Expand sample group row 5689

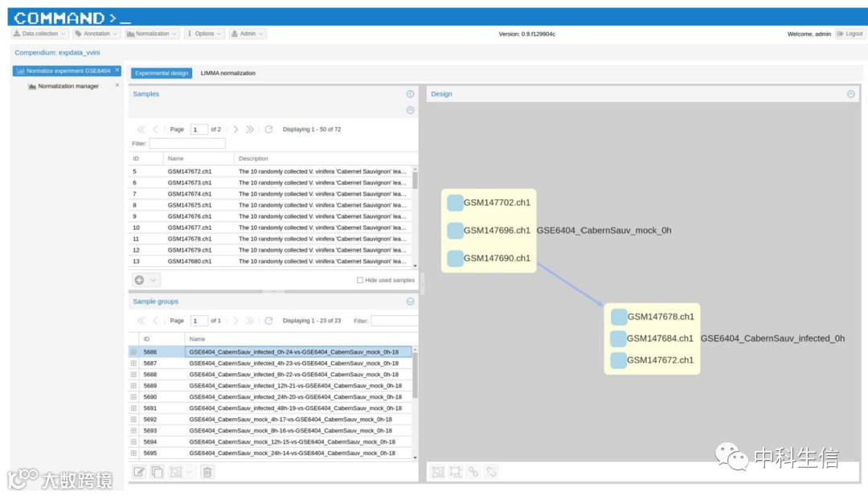click(133, 386)
